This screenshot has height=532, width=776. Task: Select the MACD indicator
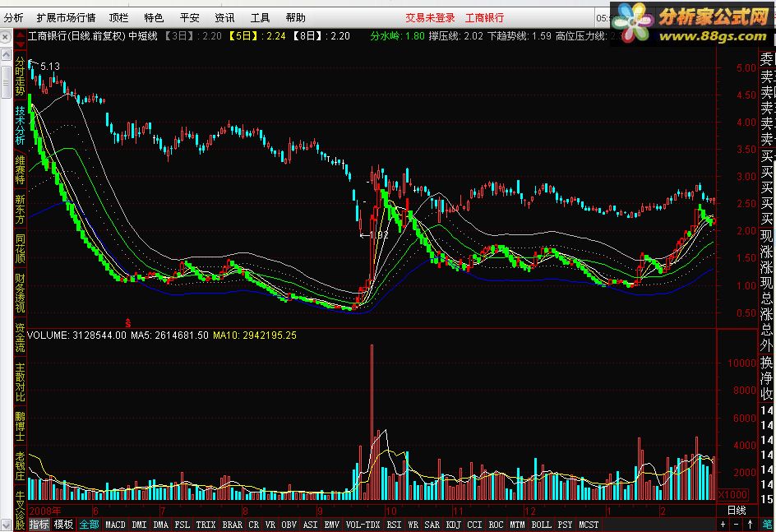(x=115, y=525)
